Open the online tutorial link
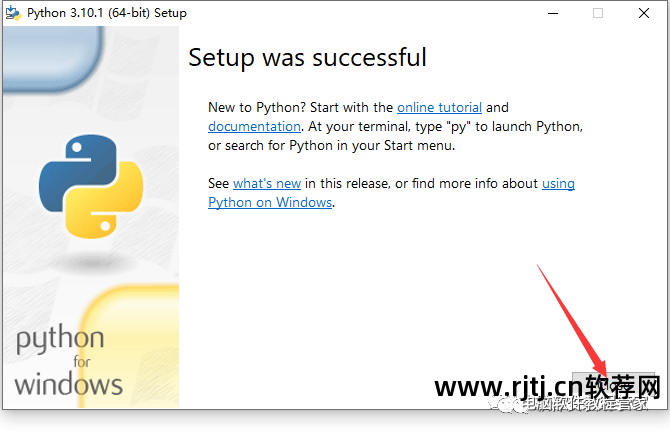The image size is (670, 433). tap(439, 107)
